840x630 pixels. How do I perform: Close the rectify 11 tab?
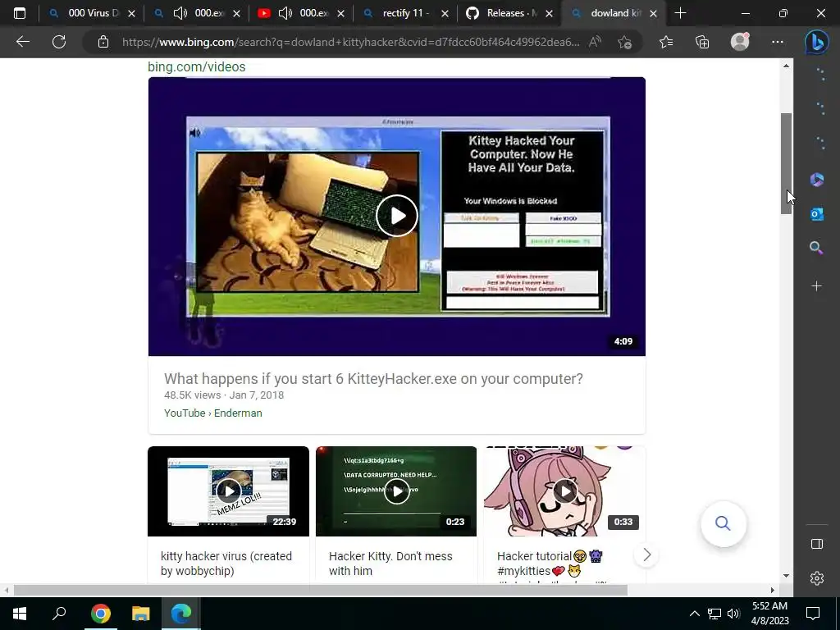445,14
